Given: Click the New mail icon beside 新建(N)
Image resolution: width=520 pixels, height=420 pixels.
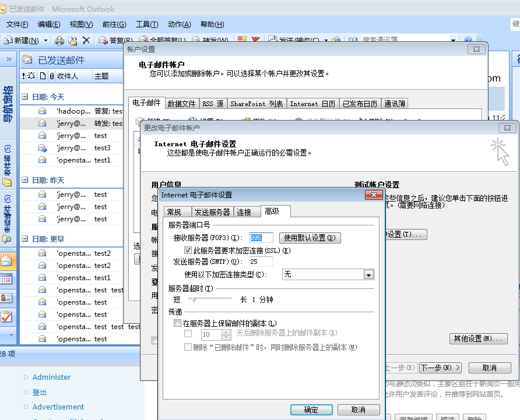Looking at the screenshot, I should (8, 40).
